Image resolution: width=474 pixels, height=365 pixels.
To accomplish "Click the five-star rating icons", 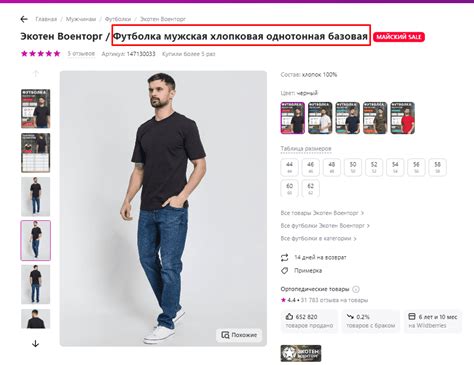I will coord(40,54).
